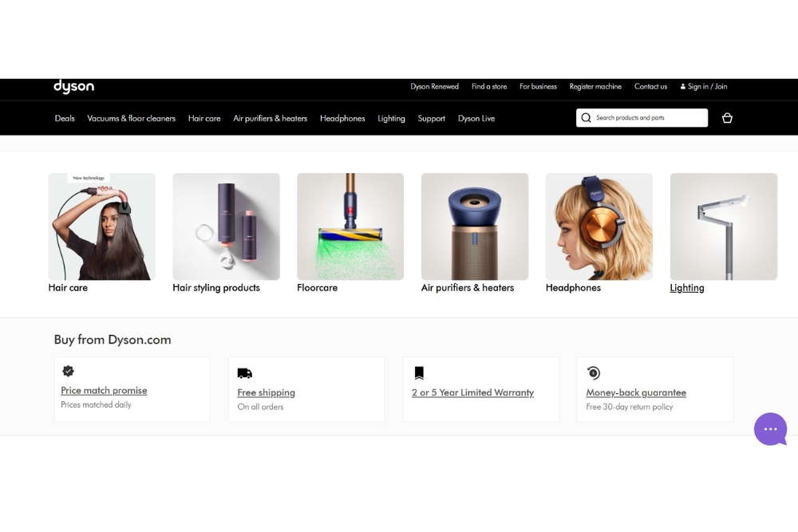Click 'On all orders' text

260,407
